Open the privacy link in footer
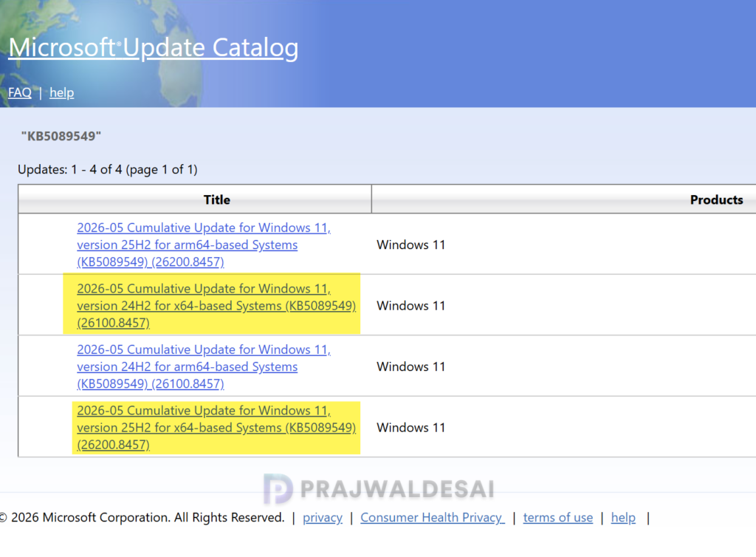 click(x=323, y=517)
